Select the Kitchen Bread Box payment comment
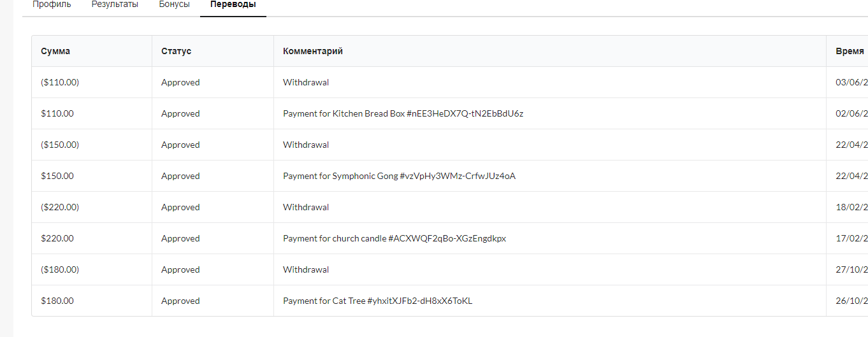This screenshot has height=337, width=868. click(403, 113)
